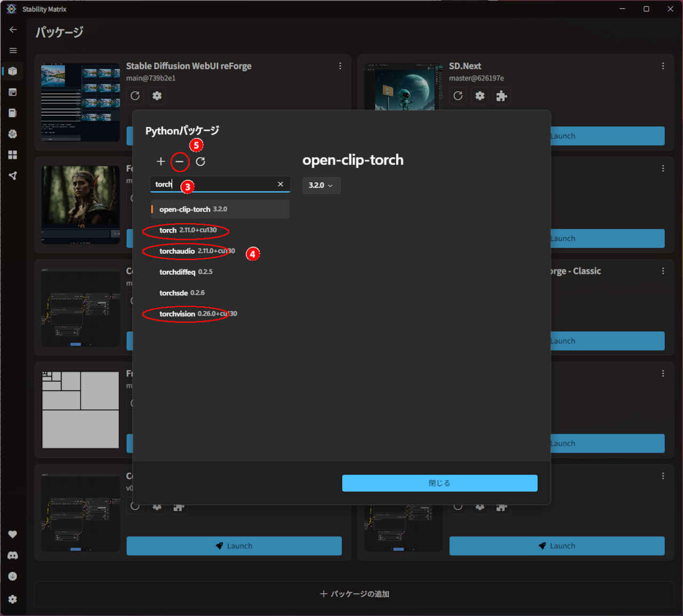
Task: Open the Discord icon in the sidebar
Action: pyautogui.click(x=13, y=555)
